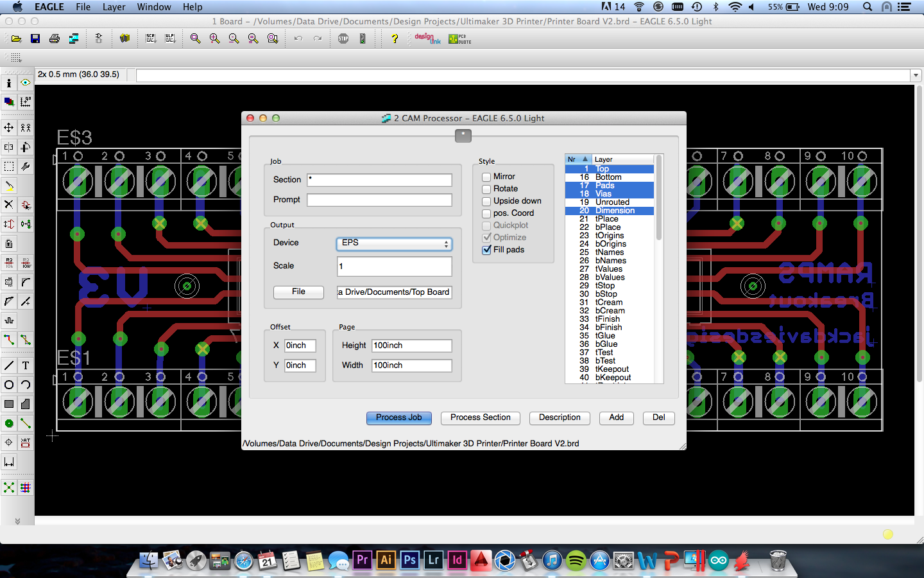Zoom to fit with the first magnifier icon
Screen dimensions: 924x578
[x=196, y=39]
